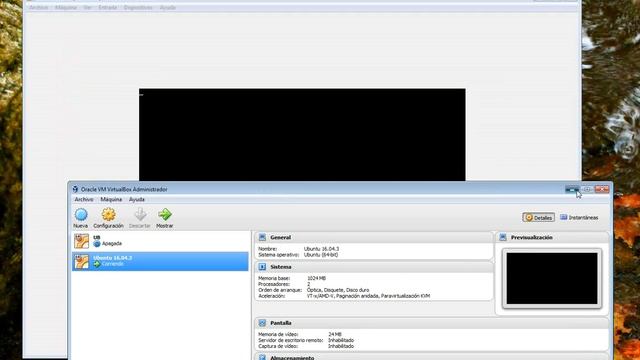Image resolution: width=640 pixels, height=360 pixels.
Task: Switch to the Detalles view
Action: tap(538, 218)
